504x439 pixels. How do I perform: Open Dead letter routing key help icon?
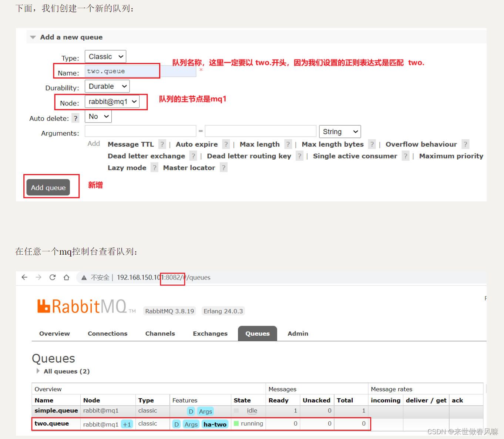pos(300,156)
